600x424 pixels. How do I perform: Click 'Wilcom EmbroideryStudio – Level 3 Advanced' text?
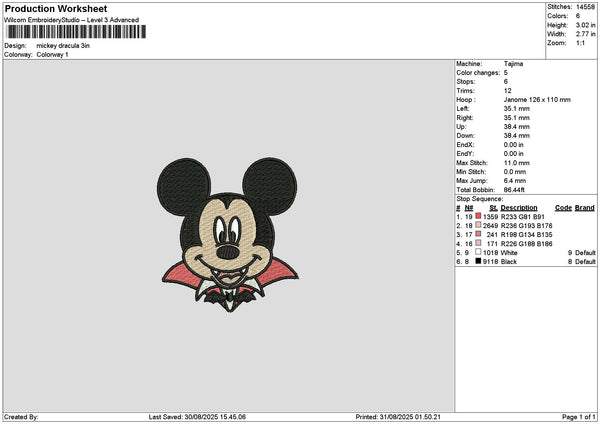pos(72,20)
